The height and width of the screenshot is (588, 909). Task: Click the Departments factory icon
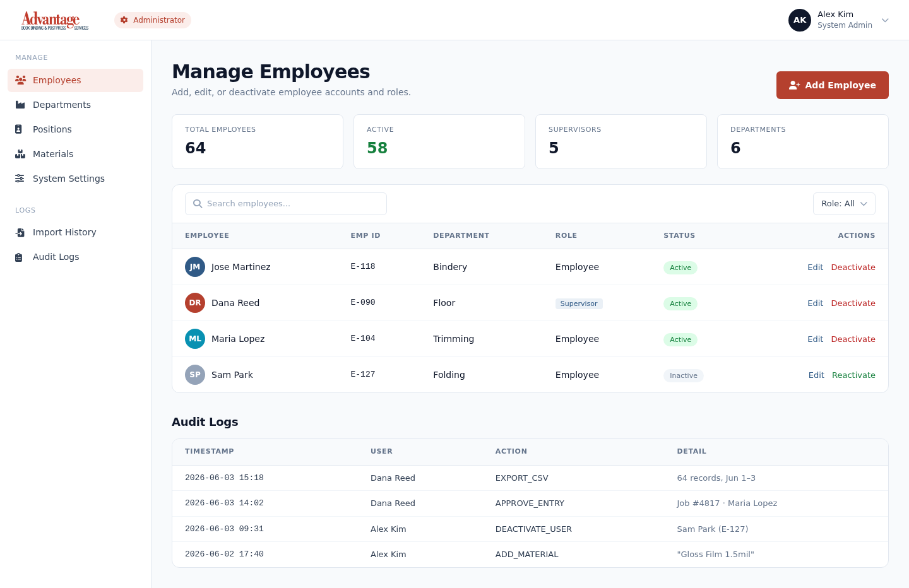click(20, 105)
